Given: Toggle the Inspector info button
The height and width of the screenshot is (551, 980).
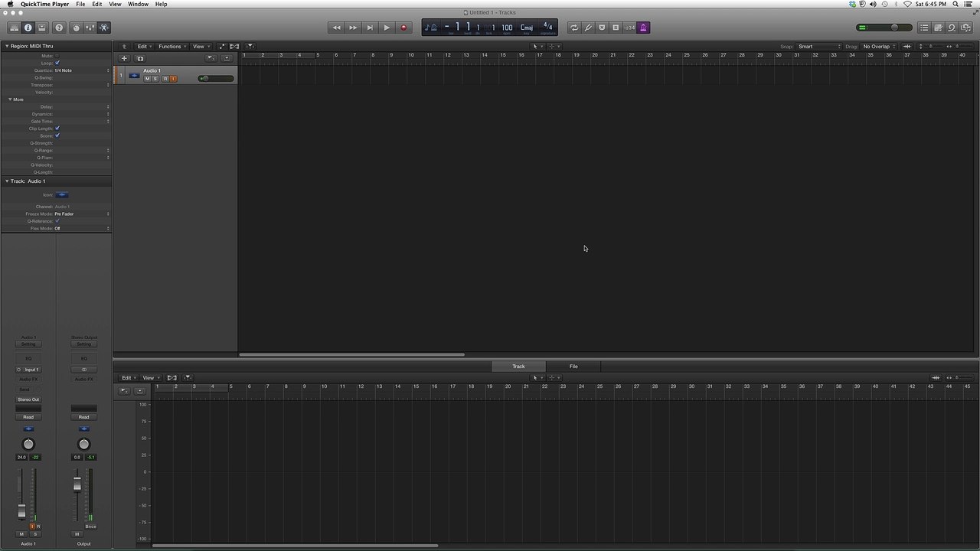Looking at the screenshot, I should (x=28, y=28).
